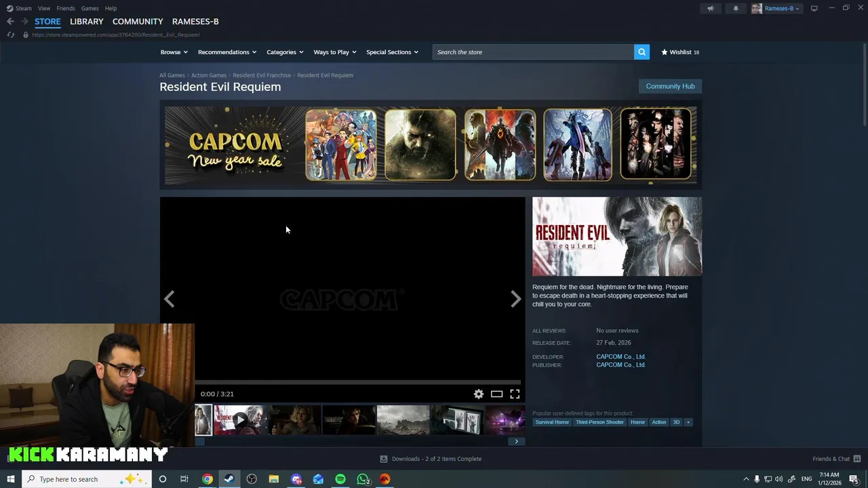868x488 pixels.
Task: Focus the Windows Type here to search box
Action: (86, 479)
